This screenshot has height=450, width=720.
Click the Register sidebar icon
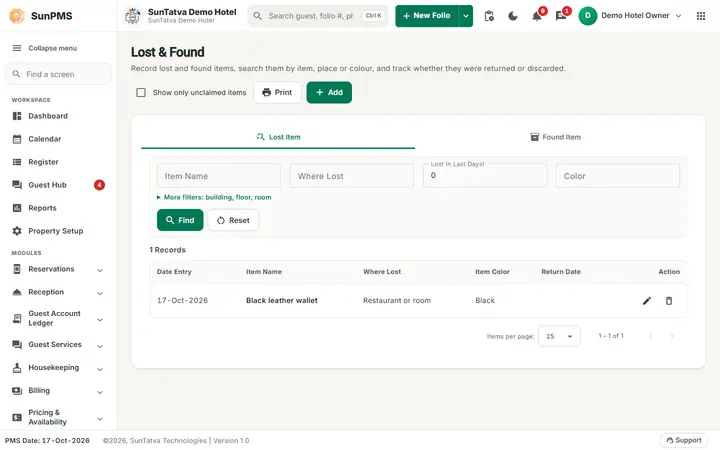tap(17, 162)
